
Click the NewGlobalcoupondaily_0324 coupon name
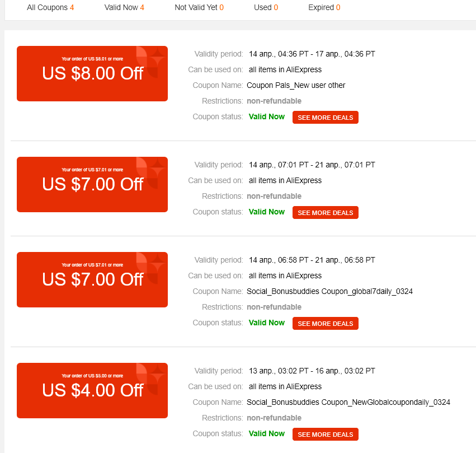348,402
